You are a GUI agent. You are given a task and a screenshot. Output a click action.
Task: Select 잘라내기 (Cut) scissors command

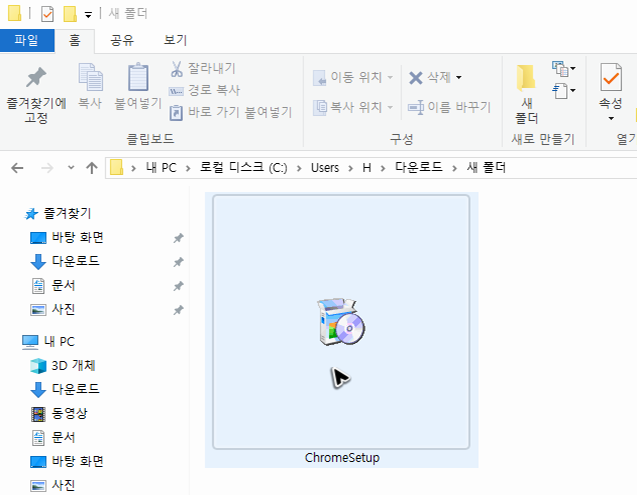203,68
